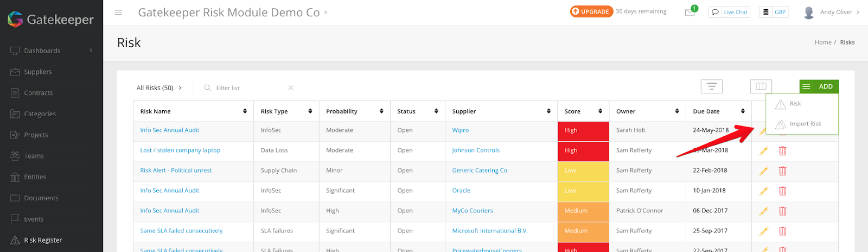Viewport: 868px width, 252px height.
Task: Sort by Probability column arrows
Action: coord(381,111)
